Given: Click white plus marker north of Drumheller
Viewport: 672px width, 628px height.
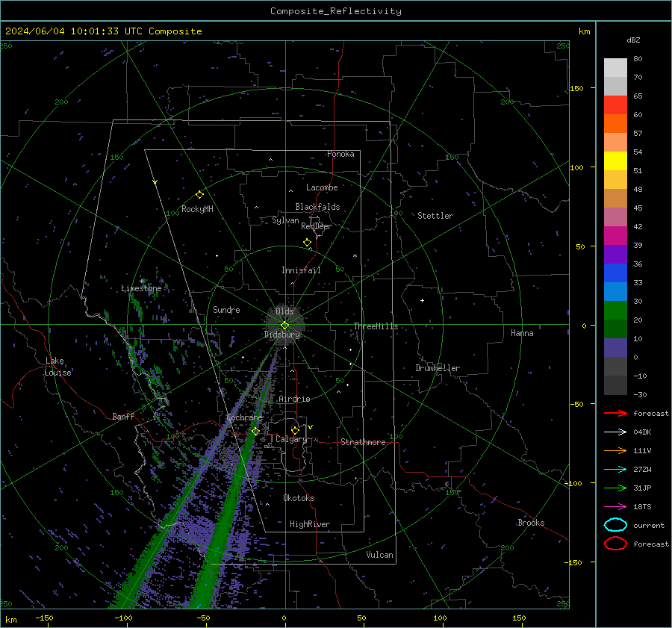Looking at the screenshot, I should pos(422,300).
